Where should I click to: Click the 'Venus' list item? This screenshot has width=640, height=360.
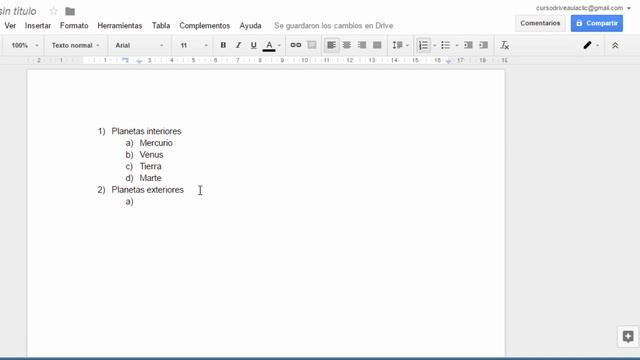[x=151, y=155]
